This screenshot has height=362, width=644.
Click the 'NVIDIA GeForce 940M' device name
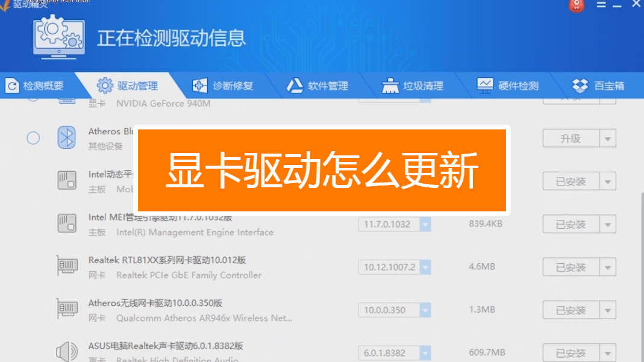(163, 104)
